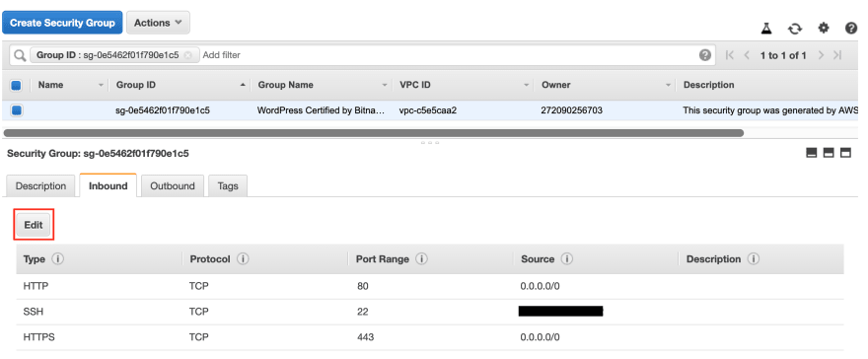Open the settings gear icon

click(824, 29)
